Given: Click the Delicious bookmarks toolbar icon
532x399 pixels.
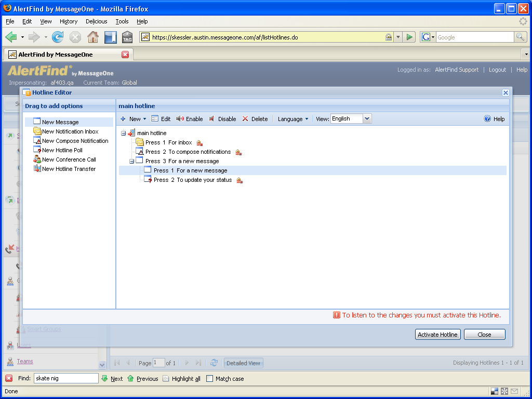Looking at the screenshot, I should [x=110, y=37].
